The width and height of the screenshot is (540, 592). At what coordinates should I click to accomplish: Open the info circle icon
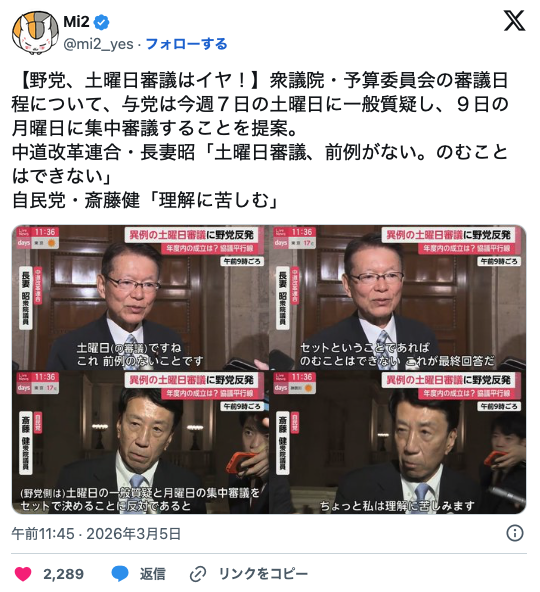click(x=515, y=533)
